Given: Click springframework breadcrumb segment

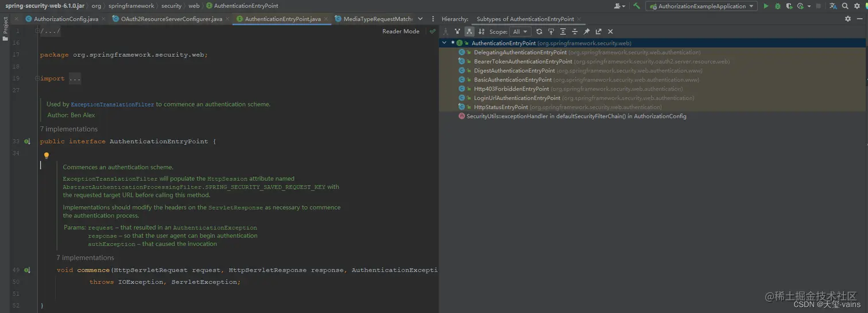Looking at the screenshot, I should [x=131, y=6].
